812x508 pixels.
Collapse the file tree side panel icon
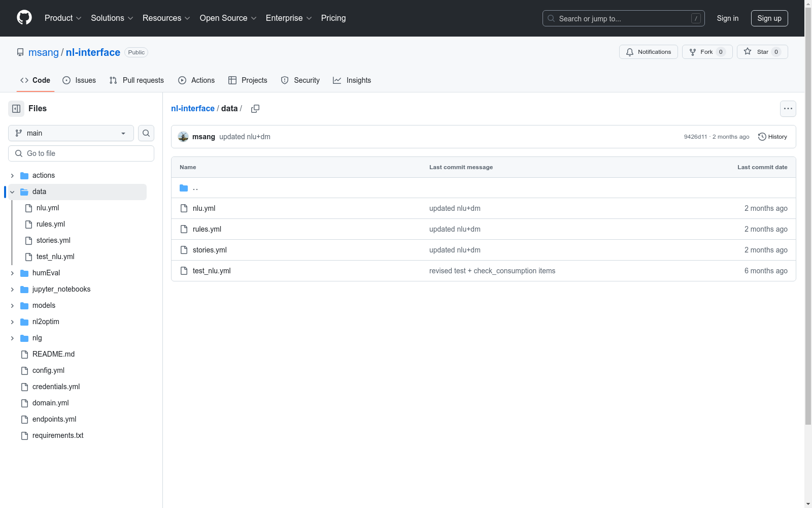pos(16,109)
